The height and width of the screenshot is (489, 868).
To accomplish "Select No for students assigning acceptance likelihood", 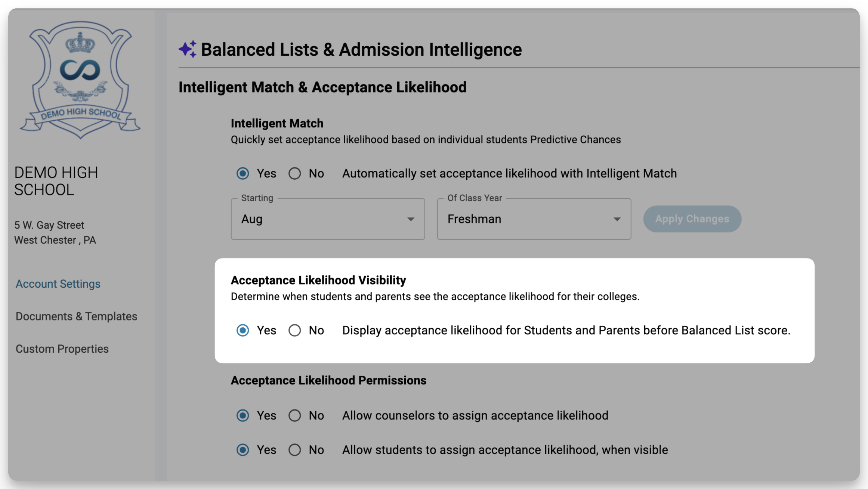I will (x=294, y=450).
